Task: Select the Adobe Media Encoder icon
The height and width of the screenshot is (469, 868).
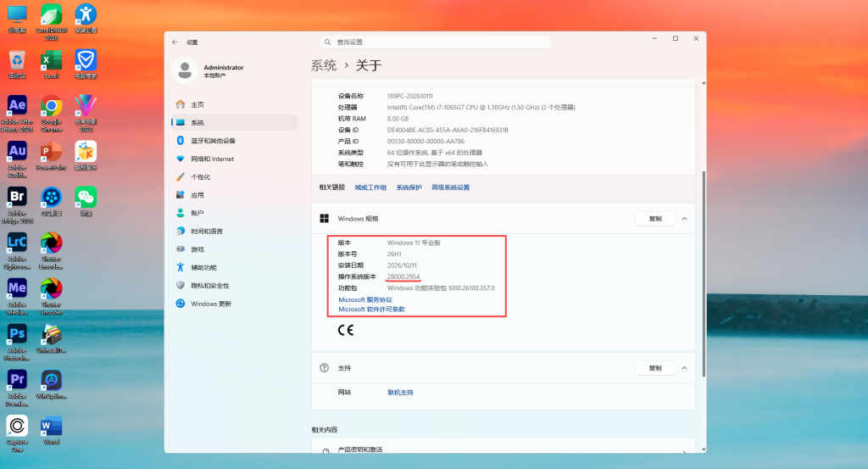Action: tap(17, 297)
